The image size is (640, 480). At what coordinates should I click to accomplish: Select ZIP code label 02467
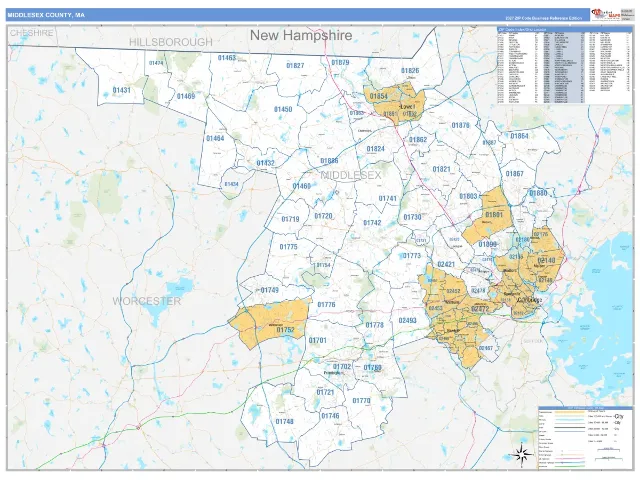click(x=486, y=348)
